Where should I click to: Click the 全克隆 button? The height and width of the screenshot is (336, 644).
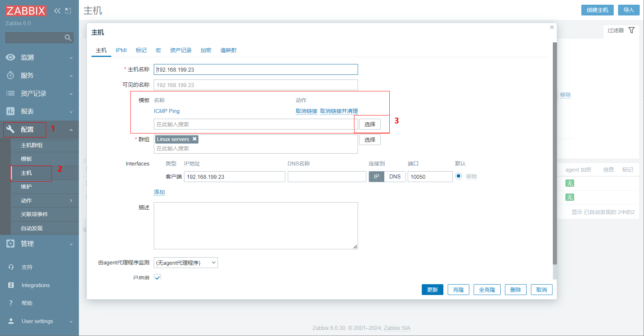(487, 290)
